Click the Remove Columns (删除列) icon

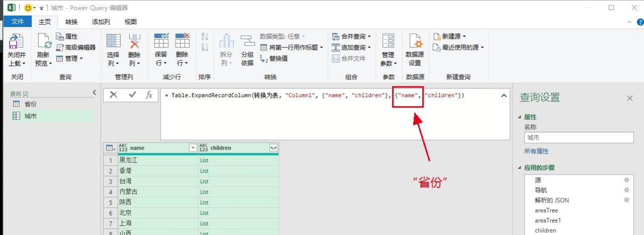coord(134,41)
